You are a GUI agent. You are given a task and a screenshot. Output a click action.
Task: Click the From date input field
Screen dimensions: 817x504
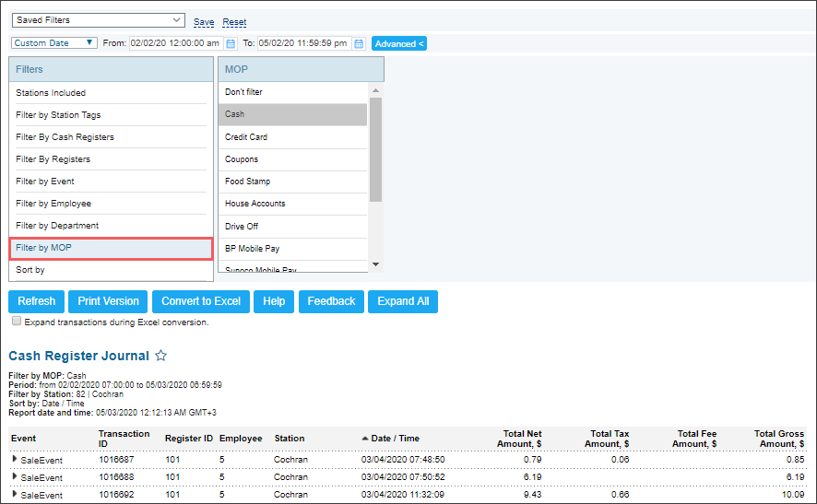(x=175, y=43)
